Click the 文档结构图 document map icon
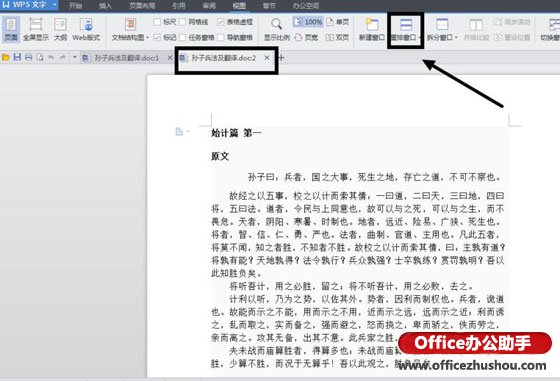 click(130, 25)
